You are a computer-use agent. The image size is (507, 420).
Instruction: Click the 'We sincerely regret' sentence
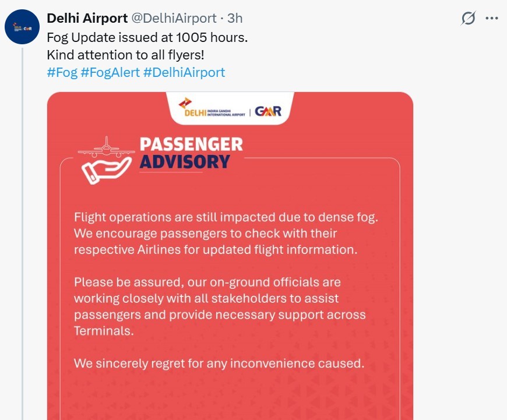(219, 363)
